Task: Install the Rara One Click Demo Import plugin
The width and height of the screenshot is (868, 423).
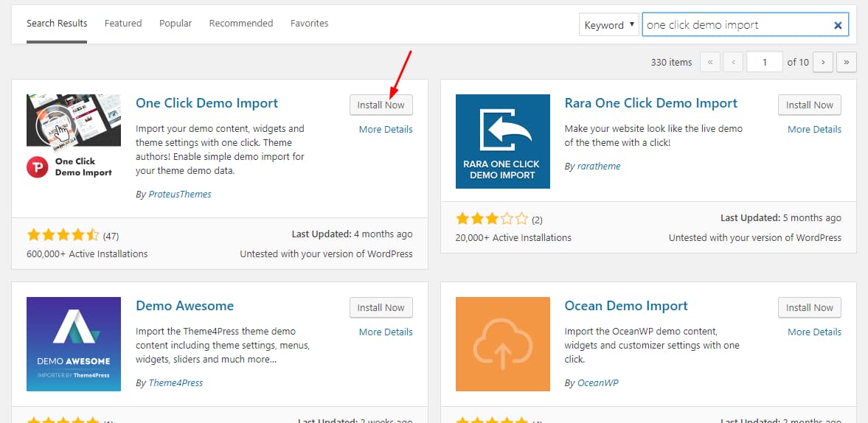Action: click(809, 105)
